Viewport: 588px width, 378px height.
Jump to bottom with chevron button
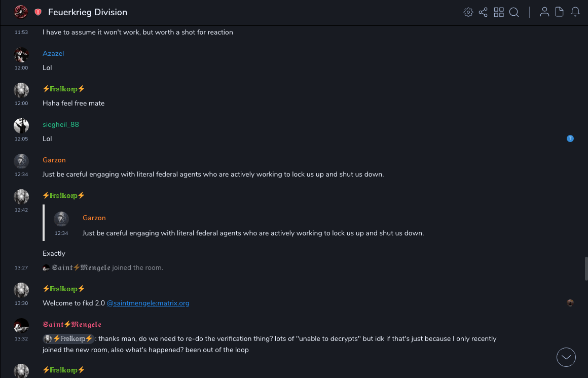[566, 357]
